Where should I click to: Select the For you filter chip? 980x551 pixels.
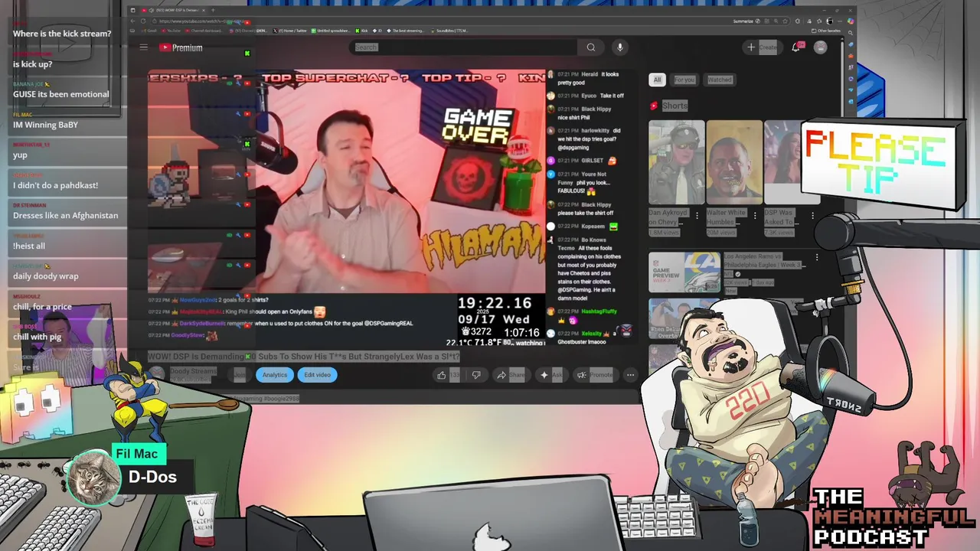click(x=684, y=80)
